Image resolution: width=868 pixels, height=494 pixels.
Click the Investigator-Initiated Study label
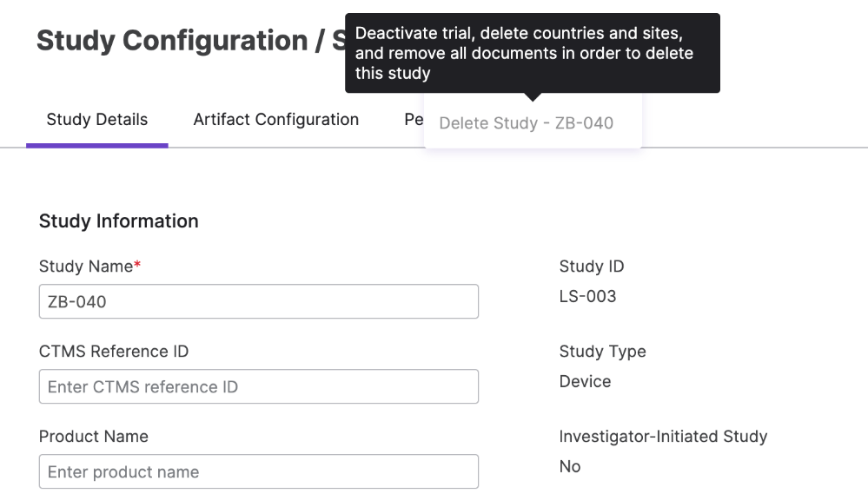coord(663,437)
